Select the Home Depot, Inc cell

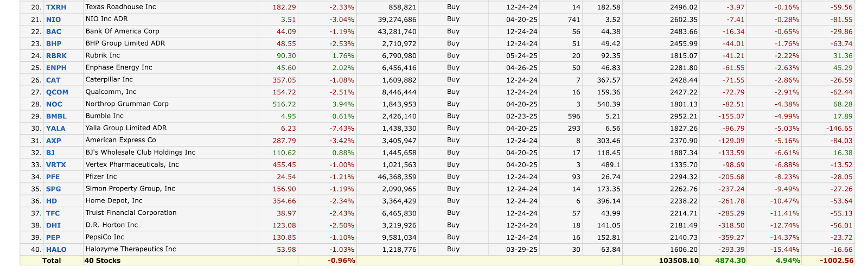[x=170, y=201]
